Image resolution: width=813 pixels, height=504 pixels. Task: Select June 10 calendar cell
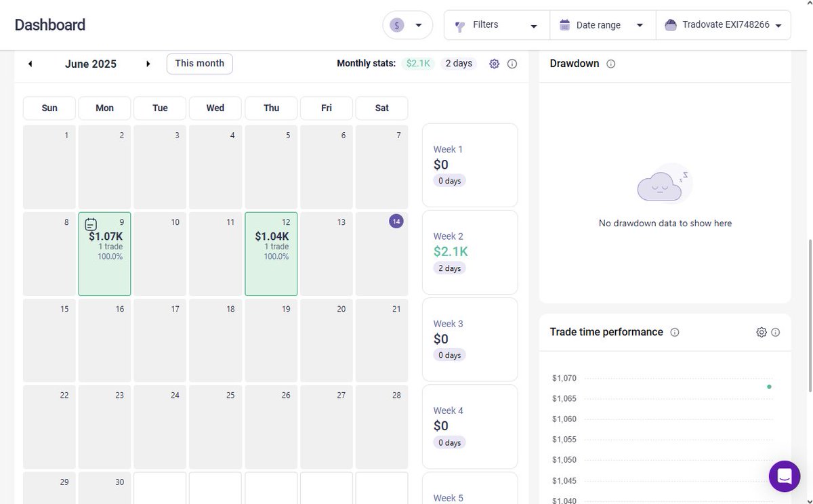coord(161,254)
